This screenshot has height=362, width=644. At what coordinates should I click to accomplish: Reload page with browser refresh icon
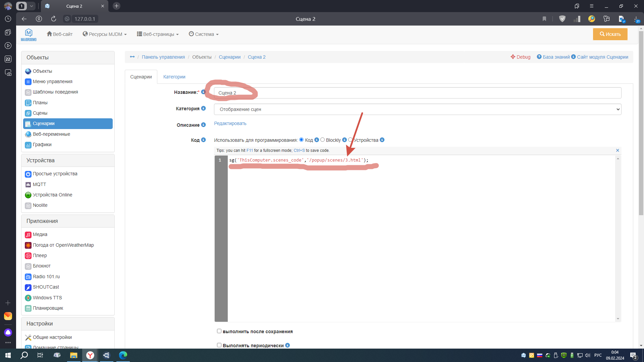tap(54, 19)
